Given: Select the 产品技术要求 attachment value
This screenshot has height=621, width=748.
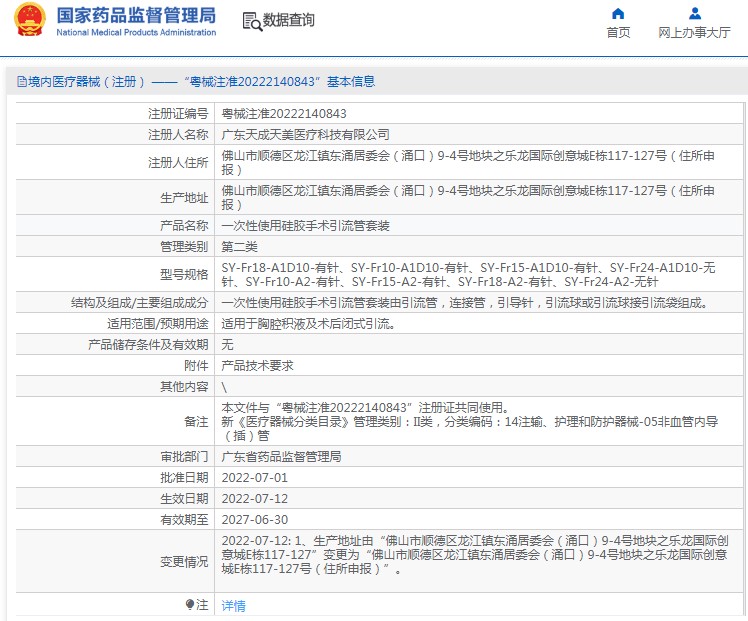Looking at the screenshot, I should point(258,366).
